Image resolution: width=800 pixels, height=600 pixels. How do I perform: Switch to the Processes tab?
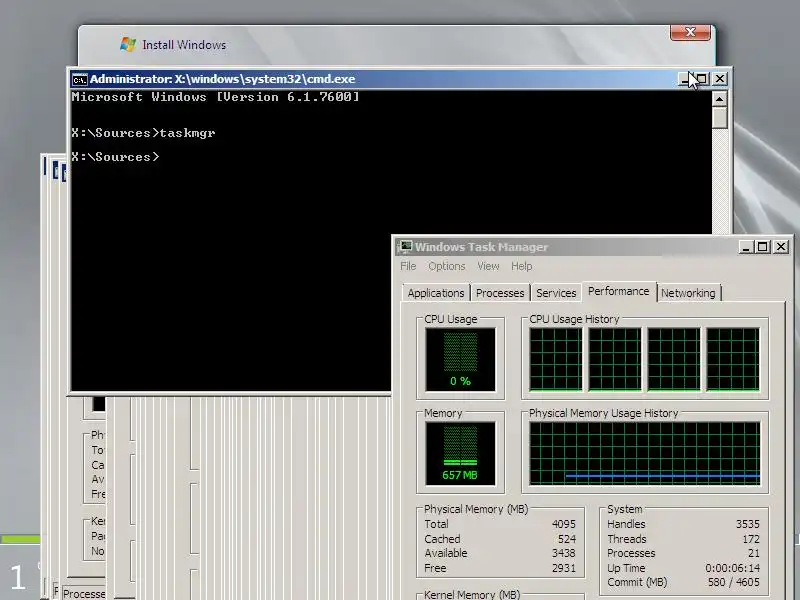pos(500,293)
